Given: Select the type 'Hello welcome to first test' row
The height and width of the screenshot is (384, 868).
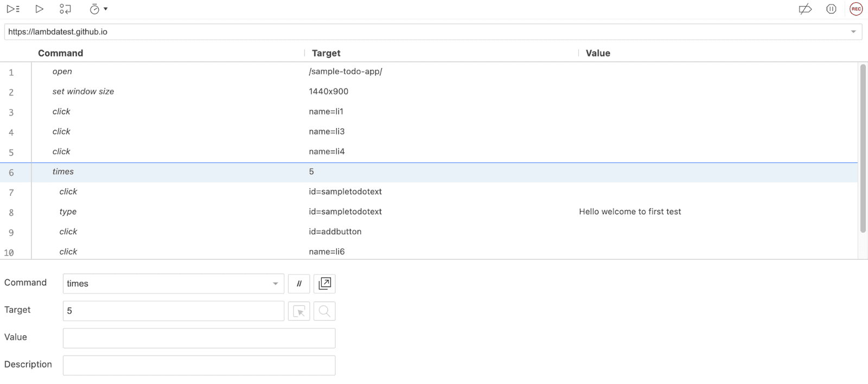Looking at the screenshot, I should click(217, 212).
